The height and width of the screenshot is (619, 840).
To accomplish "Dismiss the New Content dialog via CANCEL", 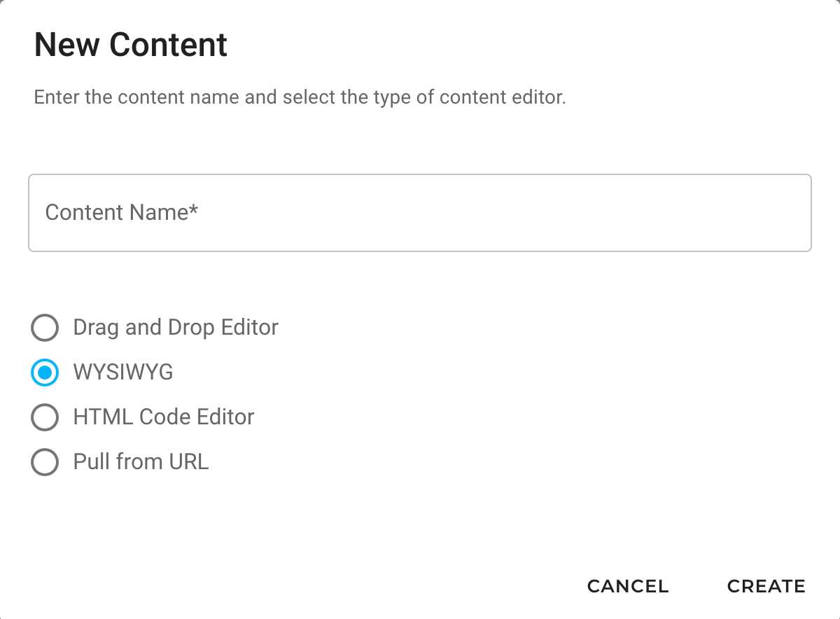I will pyautogui.click(x=628, y=586).
